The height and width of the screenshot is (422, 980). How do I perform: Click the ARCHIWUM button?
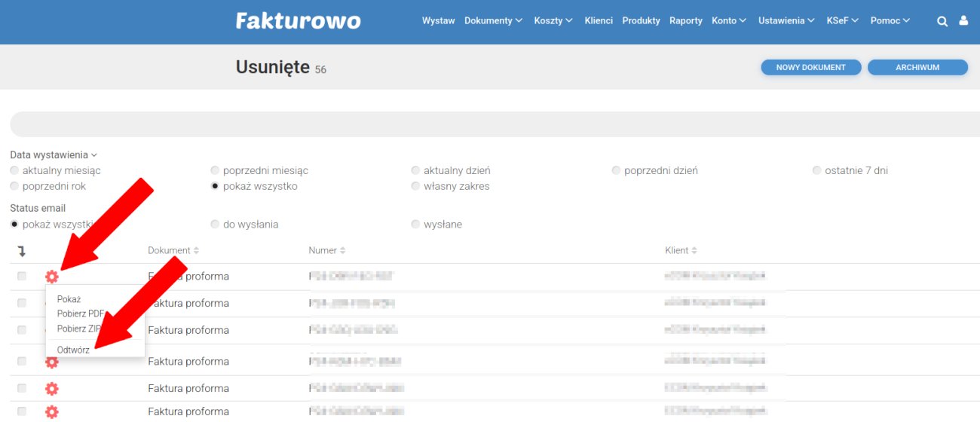pyautogui.click(x=917, y=67)
